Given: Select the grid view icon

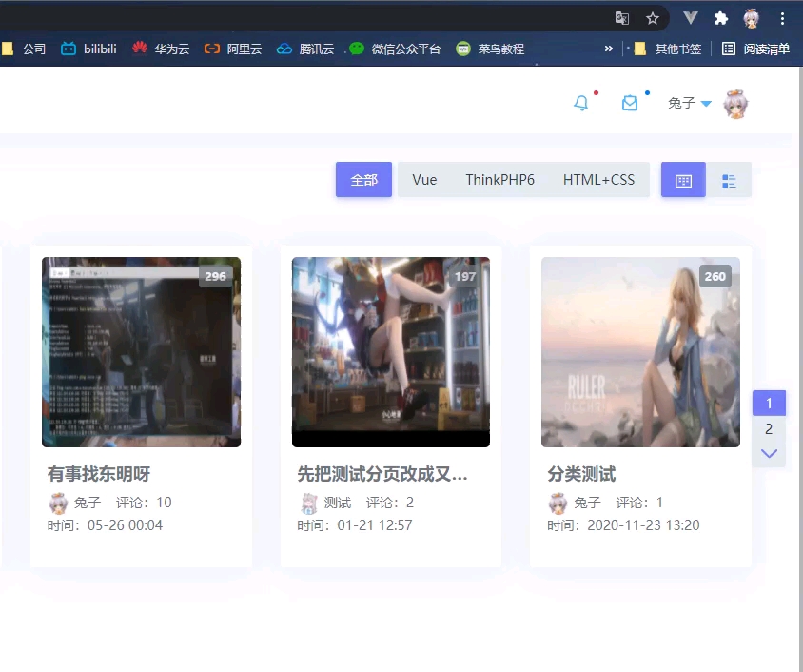Looking at the screenshot, I should coord(682,179).
